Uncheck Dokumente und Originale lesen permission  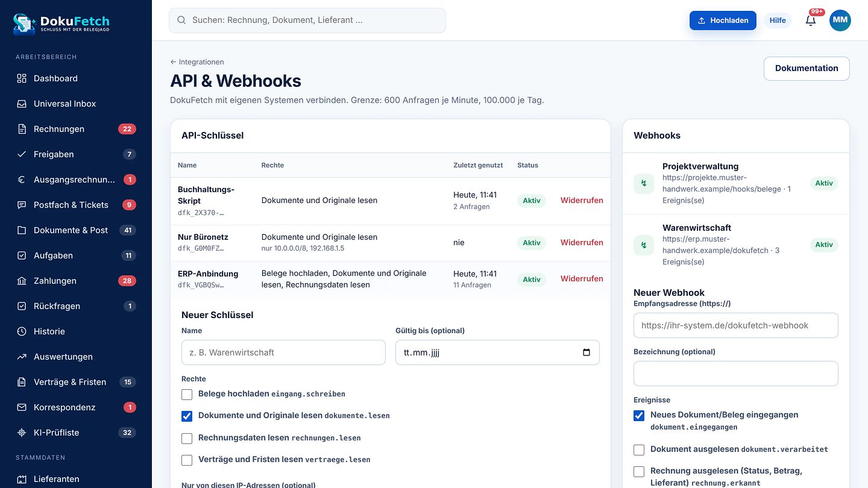point(187,416)
